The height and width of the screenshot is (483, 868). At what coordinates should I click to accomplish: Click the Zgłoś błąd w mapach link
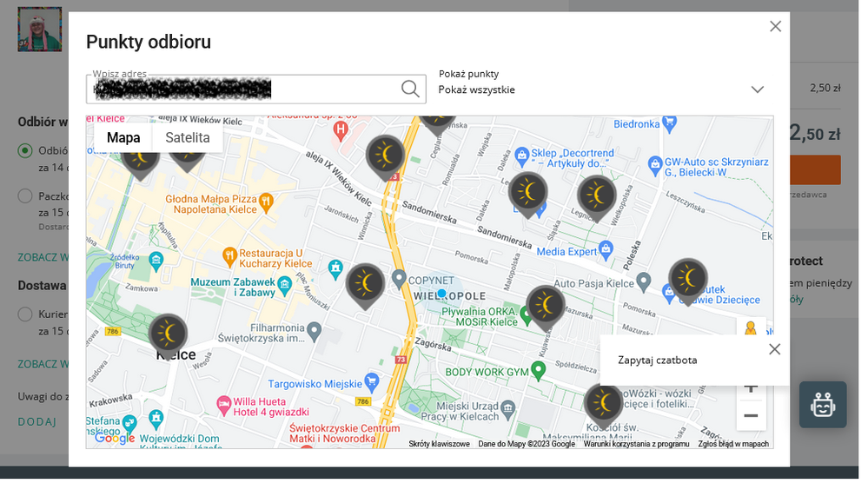[732, 444]
